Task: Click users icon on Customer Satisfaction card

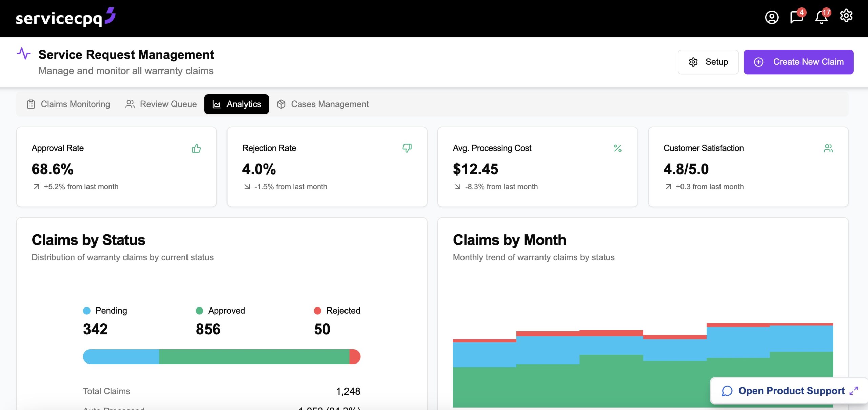Action: (828, 148)
